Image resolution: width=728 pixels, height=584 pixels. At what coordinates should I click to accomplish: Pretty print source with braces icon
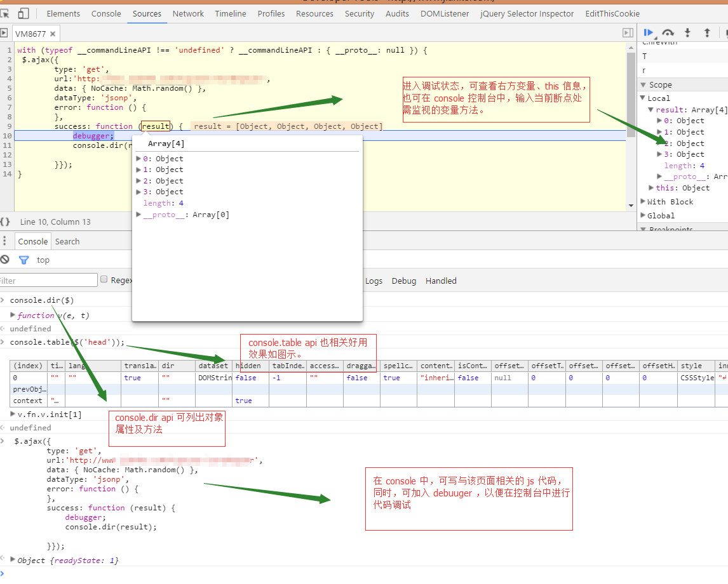click(5, 222)
